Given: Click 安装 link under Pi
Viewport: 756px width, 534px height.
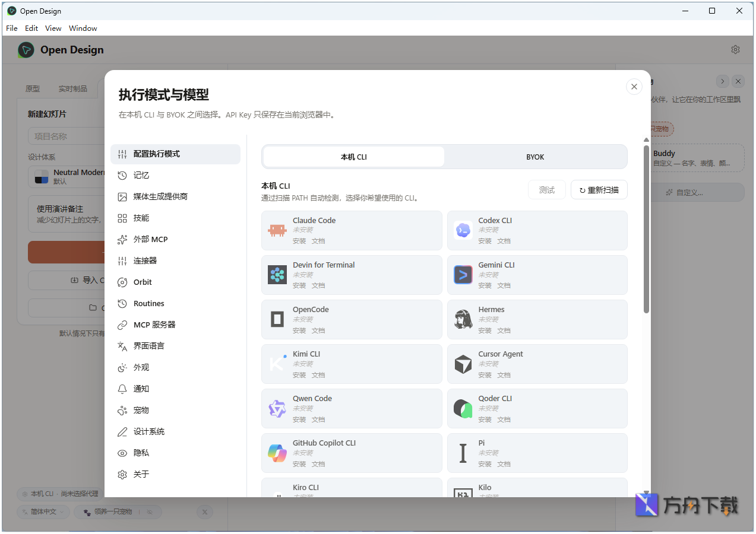Looking at the screenshot, I should pos(485,464).
